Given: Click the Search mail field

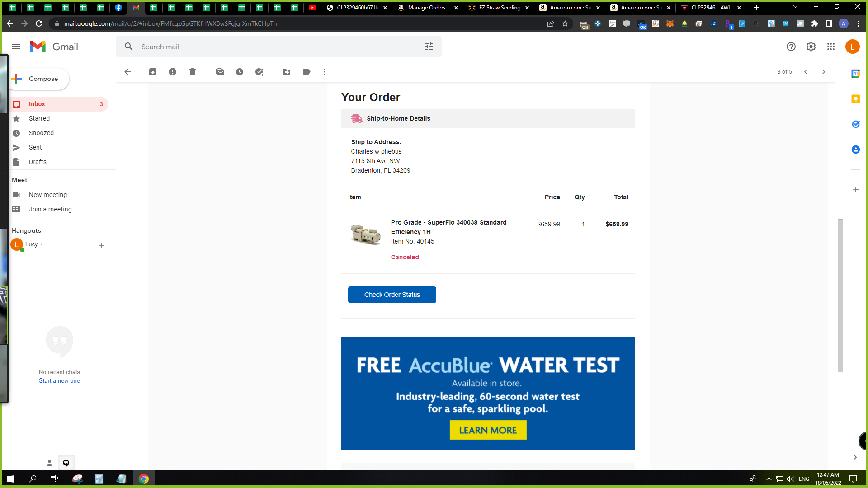Looking at the screenshot, I should 279,47.
